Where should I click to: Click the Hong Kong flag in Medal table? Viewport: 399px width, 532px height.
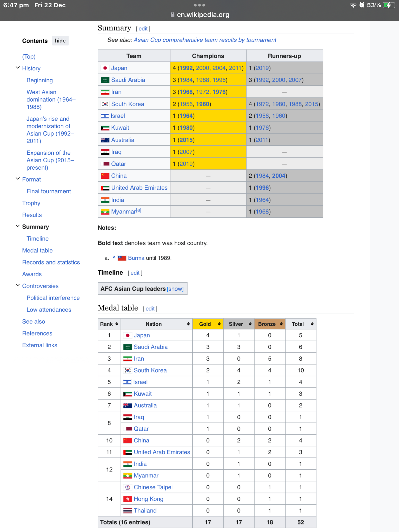pos(128,499)
